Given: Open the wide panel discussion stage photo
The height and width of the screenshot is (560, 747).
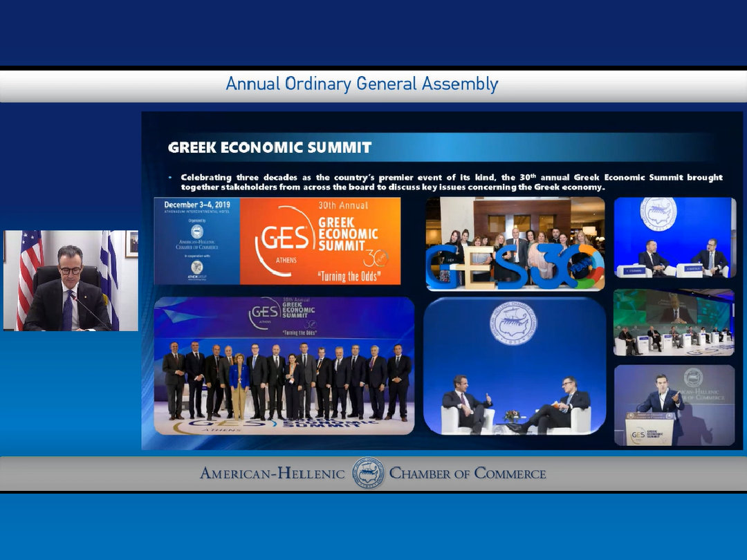Looking at the screenshot, I should (x=674, y=322).
